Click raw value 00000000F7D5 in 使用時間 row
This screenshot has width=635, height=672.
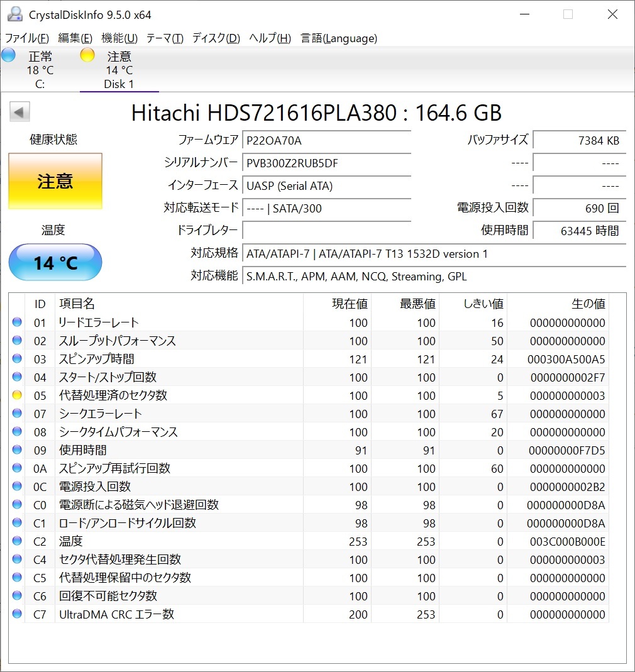(567, 451)
